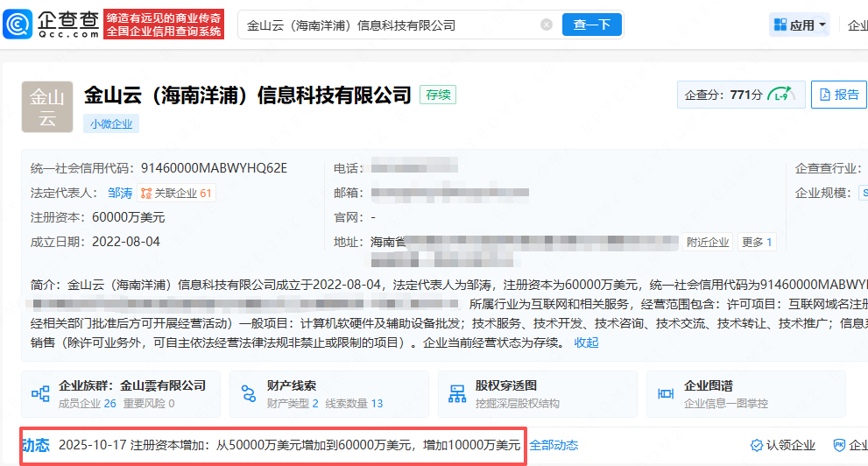This screenshot has height=466, width=868.
Task: Click the 附近企业 button
Action: pyautogui.click(x=708, y=242)
